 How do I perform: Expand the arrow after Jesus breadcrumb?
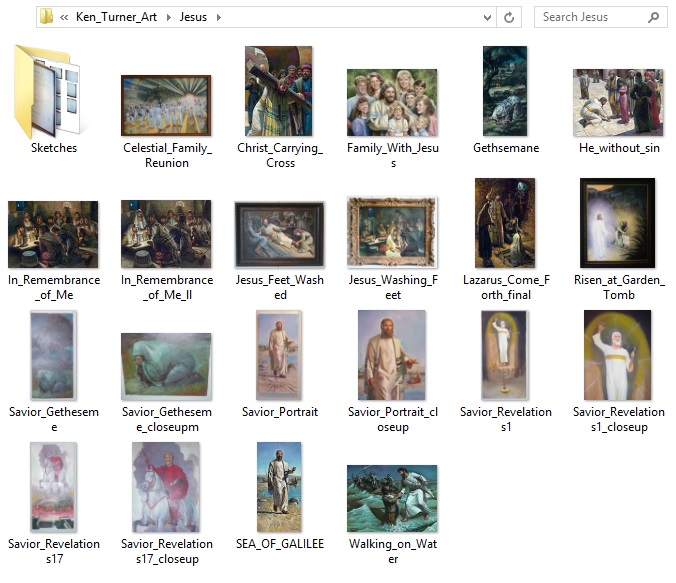tap(219, 17)
